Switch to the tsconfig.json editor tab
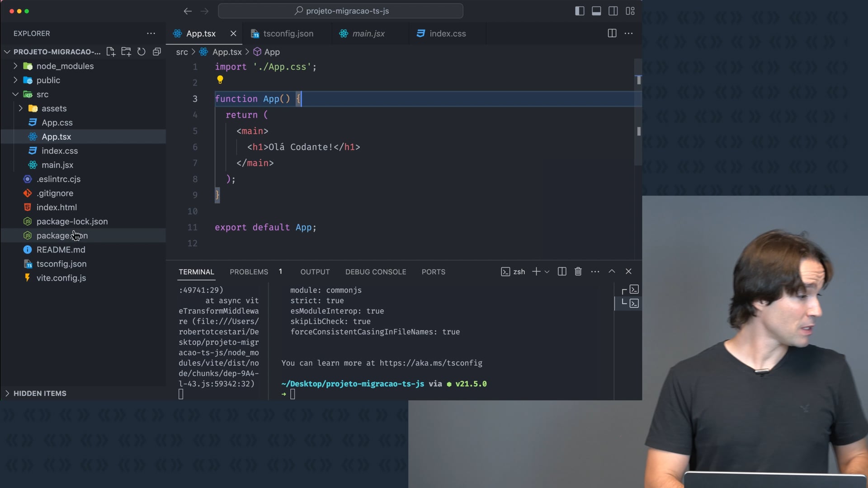 pos(288,33)
